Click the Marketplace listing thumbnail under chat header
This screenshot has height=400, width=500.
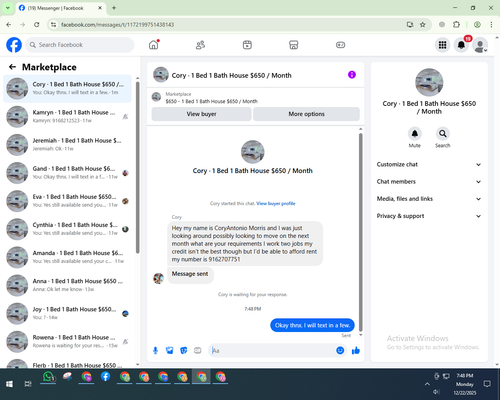(x=156, y=97)
